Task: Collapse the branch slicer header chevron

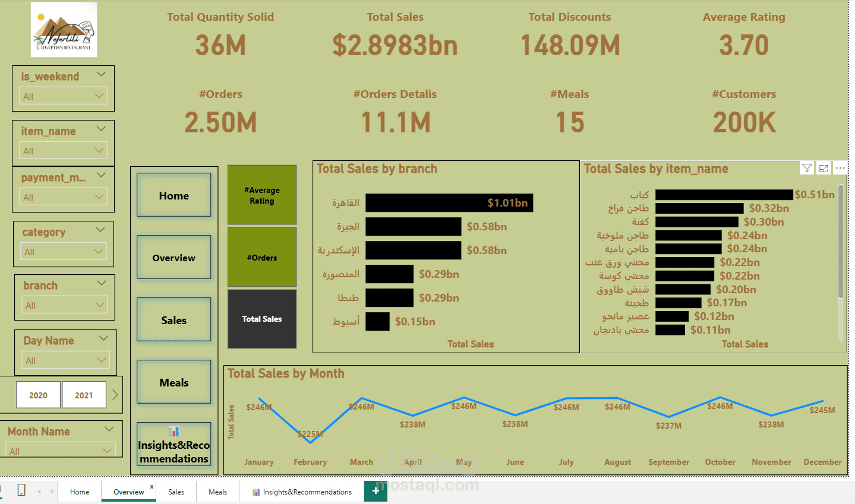Action: tap(101, 283)
